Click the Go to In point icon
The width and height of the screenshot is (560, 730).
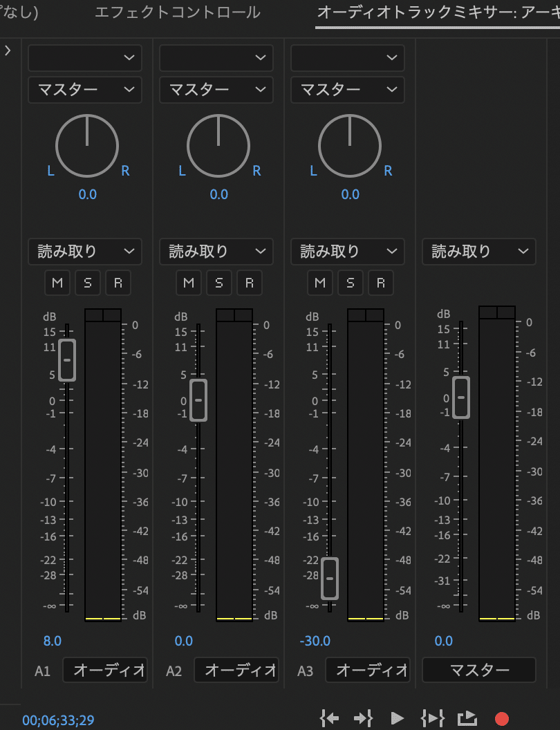[x=329, y=718]
